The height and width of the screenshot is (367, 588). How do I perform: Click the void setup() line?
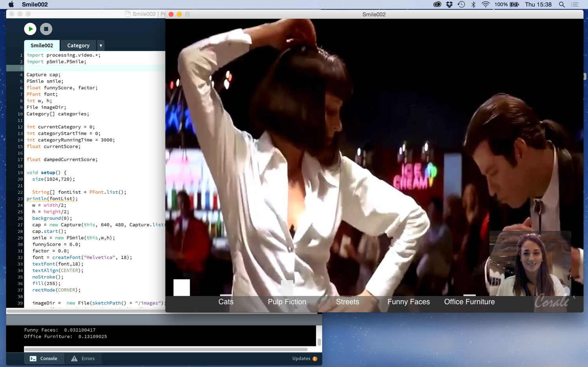(x=46, y=173)
